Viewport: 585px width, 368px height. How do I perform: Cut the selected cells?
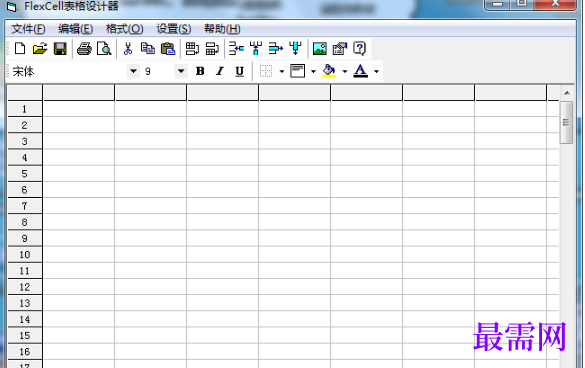(128, 49)
